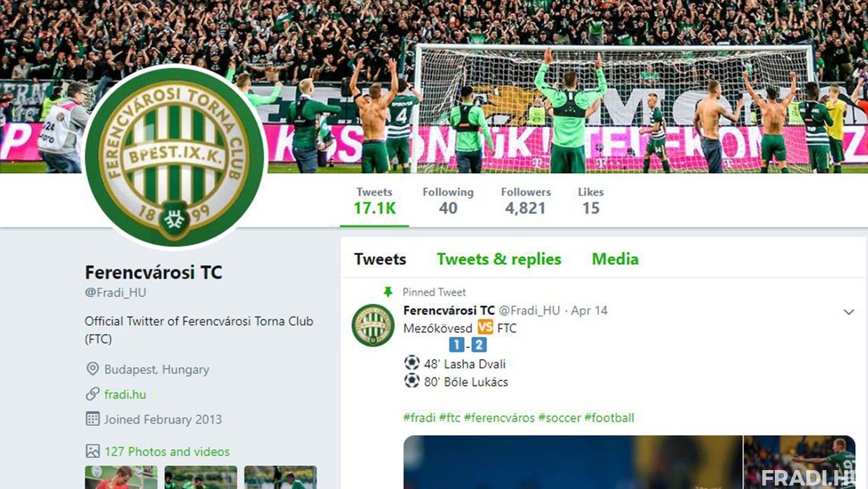Screen dimensions: 868x489
Task: Open the fradi.hu website link
Action: (x=125, y=394)
